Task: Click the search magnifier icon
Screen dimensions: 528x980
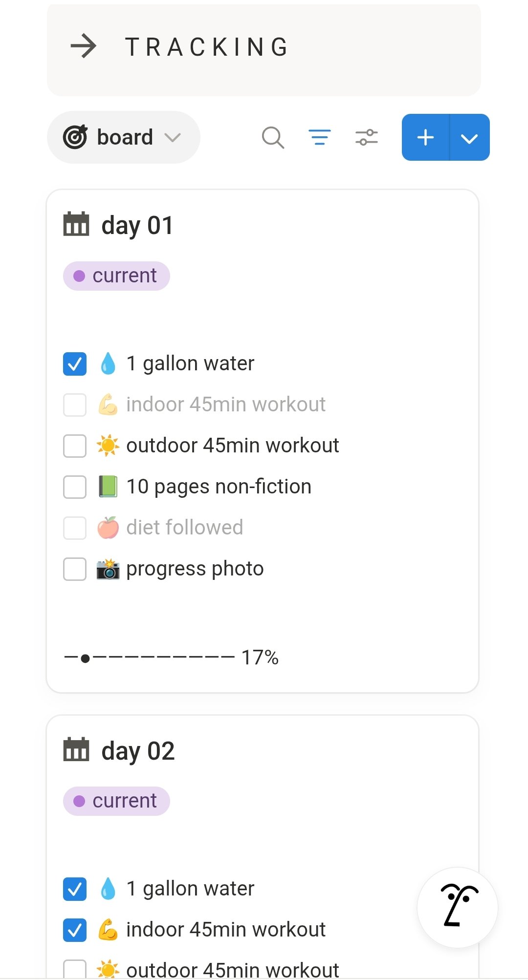Action: (273, 137)
